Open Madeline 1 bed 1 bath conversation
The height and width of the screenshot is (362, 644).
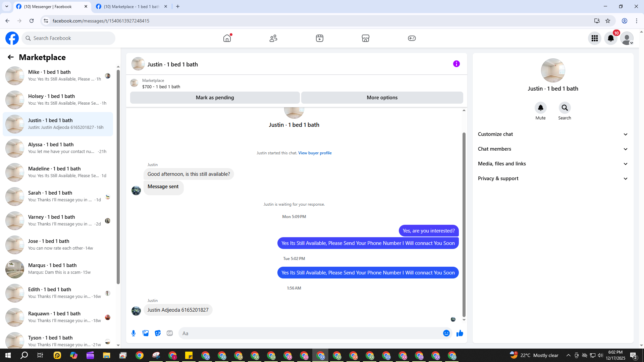point(58,172)
